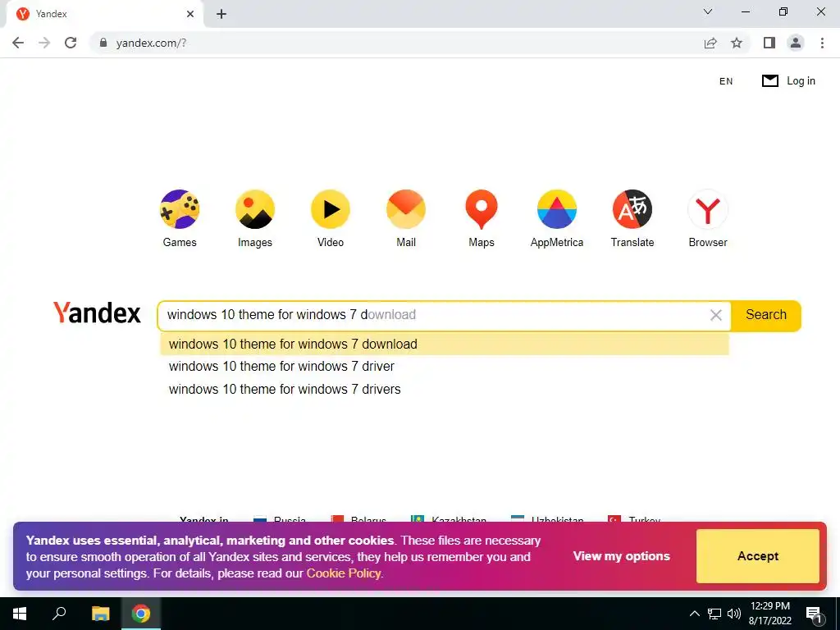Open Chrome side panel icon
Image resolution: width=840 pixels, height=630 pixels.
[769, 43]
